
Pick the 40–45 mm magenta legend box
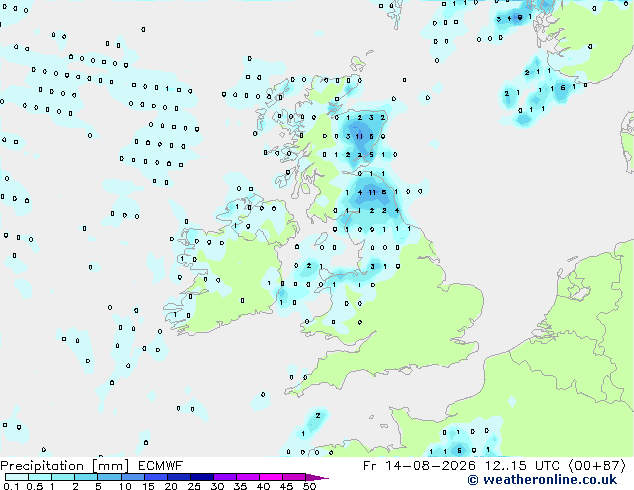click(x=271, y=477)
